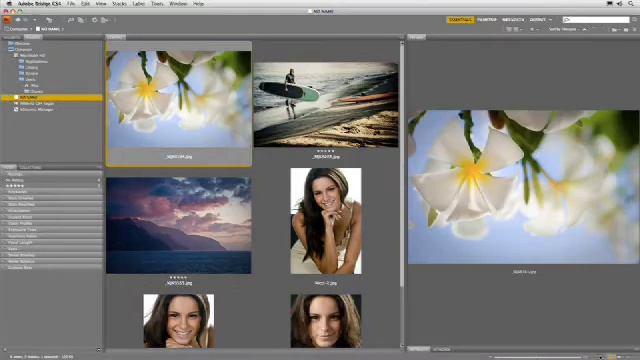Select the System folder in tree
The height and width of the screenshot is (360, 640).
point(32,74)
